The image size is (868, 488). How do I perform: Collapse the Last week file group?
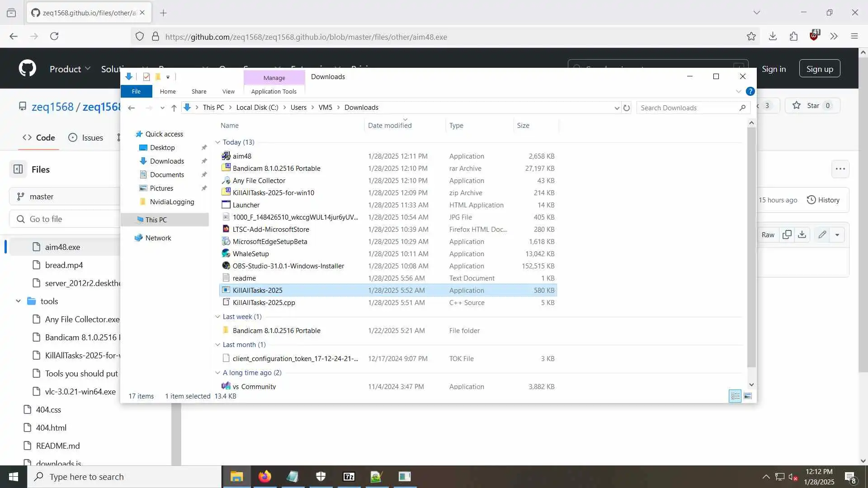(218, 317)
